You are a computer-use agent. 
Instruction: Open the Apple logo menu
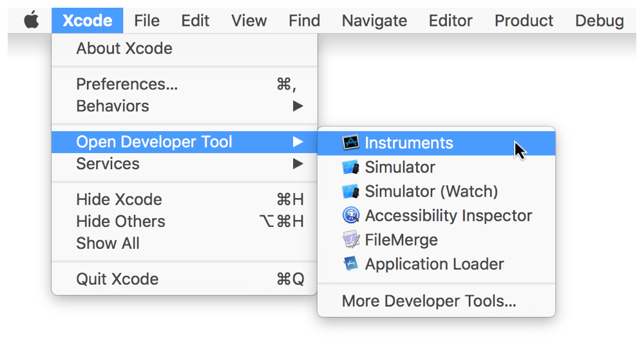pos(31,21)
